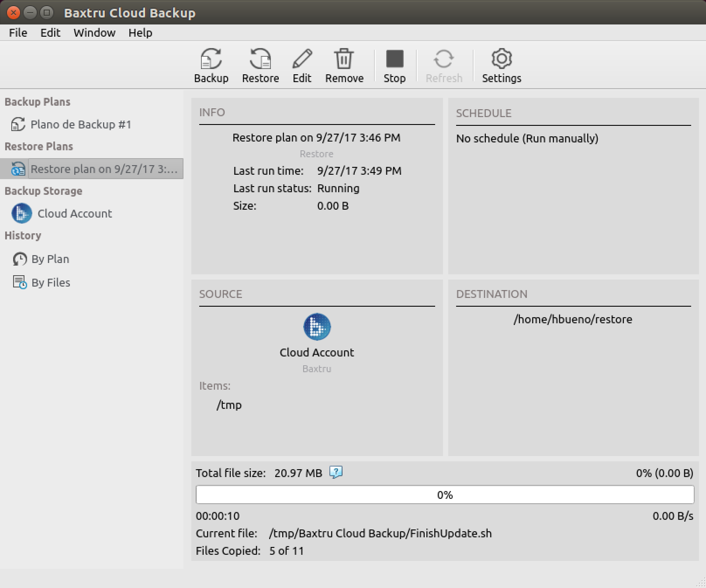The width and height of the screenshot is (706, 588).
Task: Click the Restore Plans section header
Action: pyautogui.click(x=38, y=146)
